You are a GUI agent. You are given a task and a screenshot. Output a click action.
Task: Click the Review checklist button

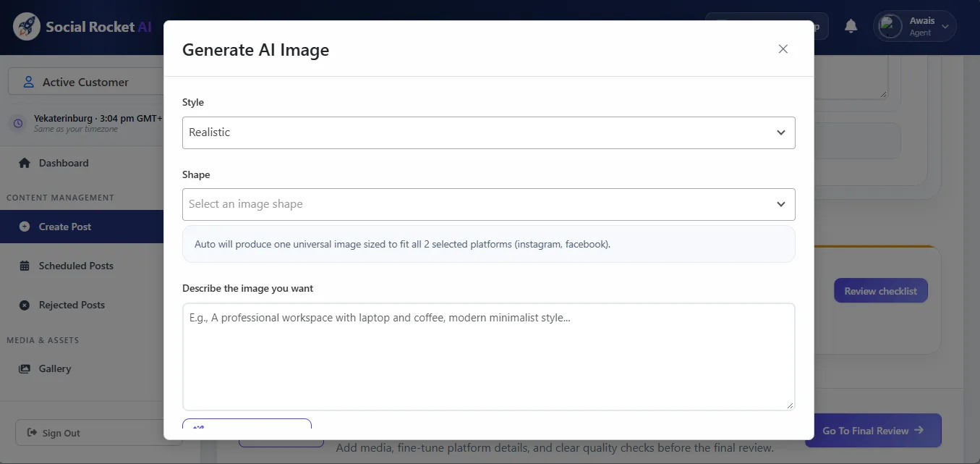880,291
